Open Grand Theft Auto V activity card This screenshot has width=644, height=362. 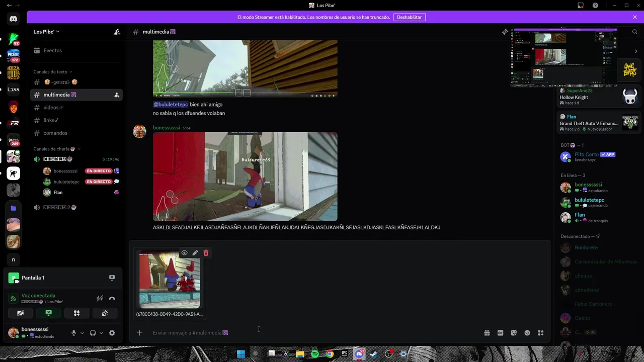coord(599,123)
